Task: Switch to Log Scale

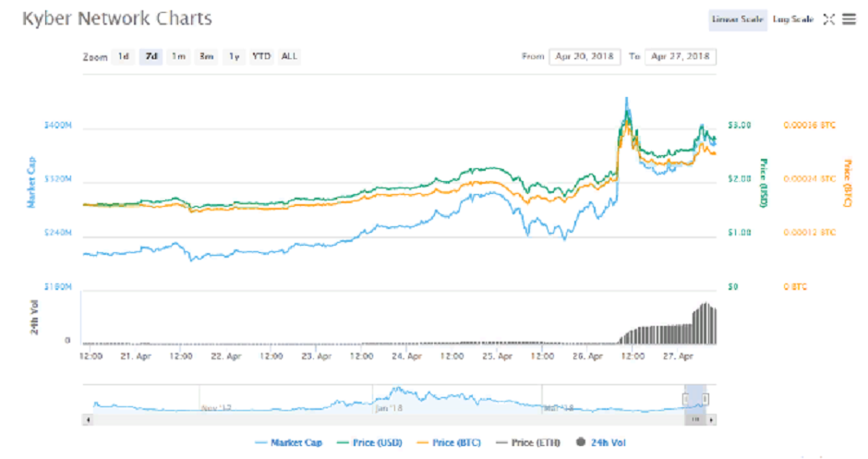Action: point(792,19)
